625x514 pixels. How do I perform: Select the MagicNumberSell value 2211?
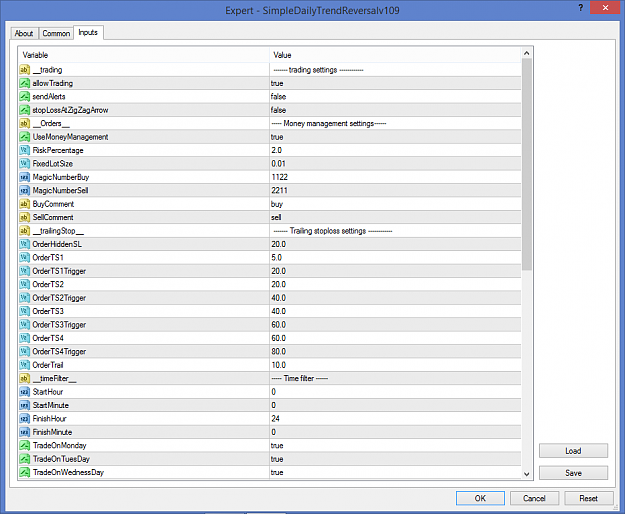tap(279, 190)
